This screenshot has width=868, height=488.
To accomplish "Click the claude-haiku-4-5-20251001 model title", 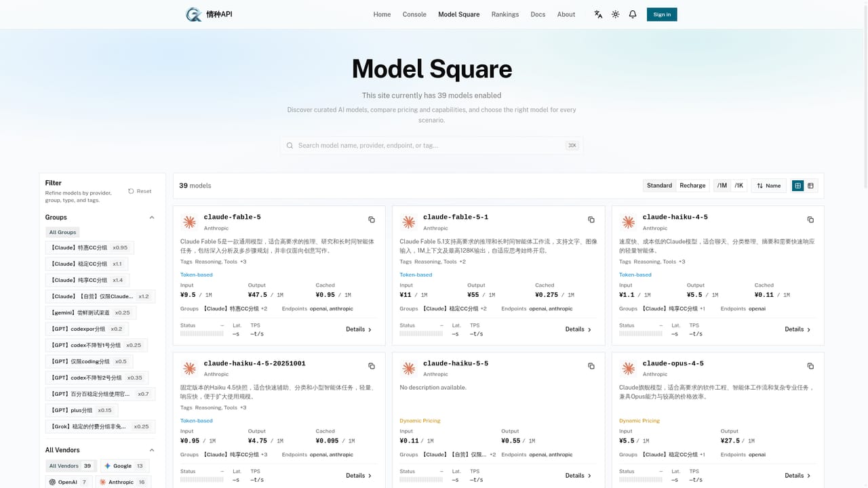I will click(x=254, y=363).
